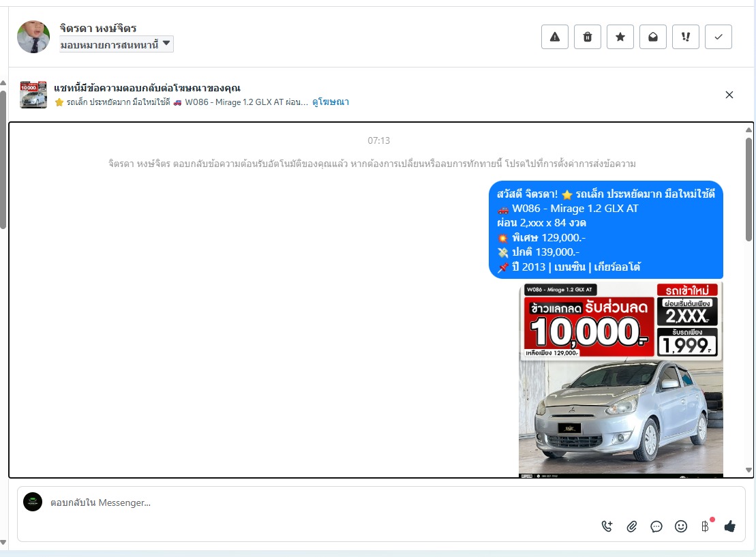Mark conversation done with checkmark button
Image resolution: width=756 pixels, height=557 pixels.
(x=719, y=37)
